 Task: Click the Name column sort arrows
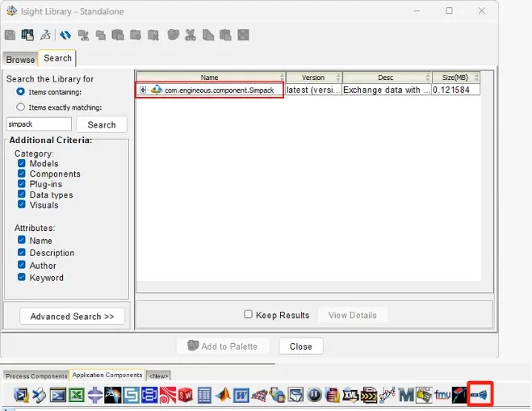click(x=282, y=78)
